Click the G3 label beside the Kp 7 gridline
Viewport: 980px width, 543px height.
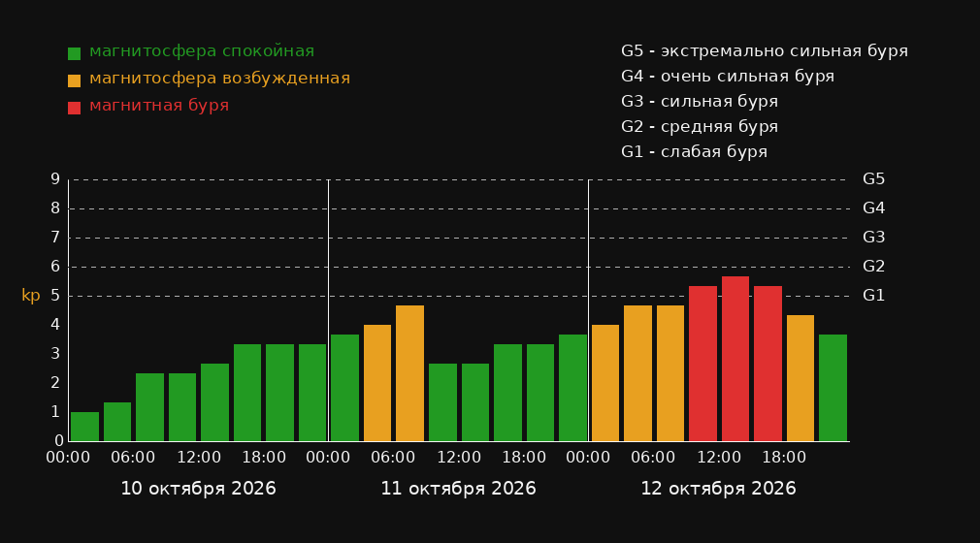click(873, 238)
